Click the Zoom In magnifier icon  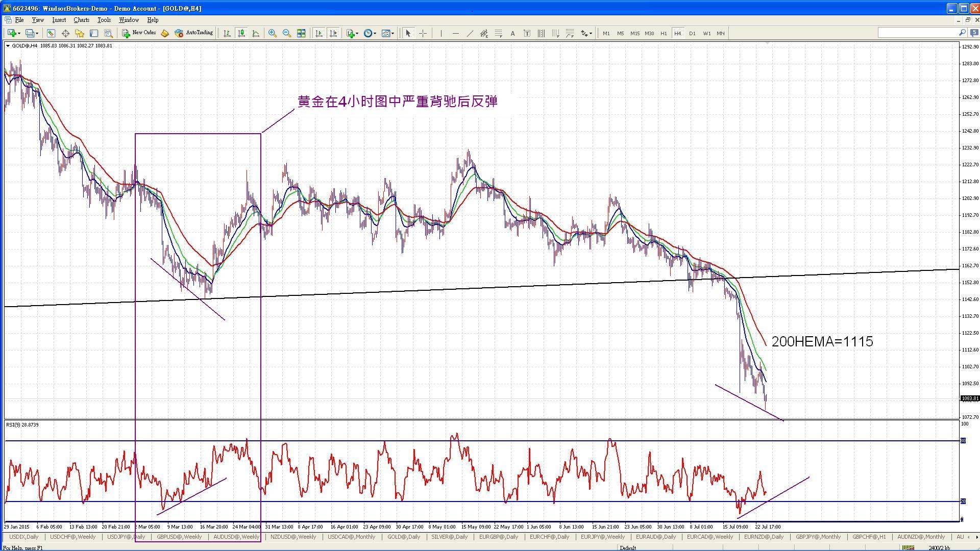coord(273,33)
